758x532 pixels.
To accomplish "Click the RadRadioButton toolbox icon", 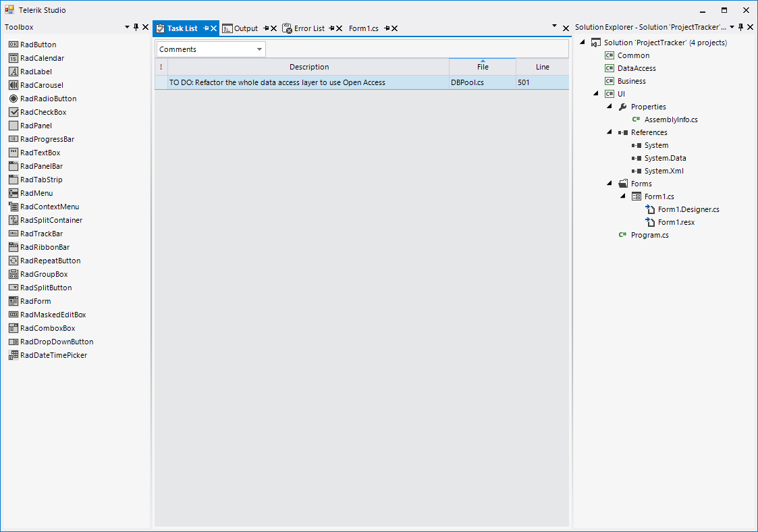I will [13, 99].
